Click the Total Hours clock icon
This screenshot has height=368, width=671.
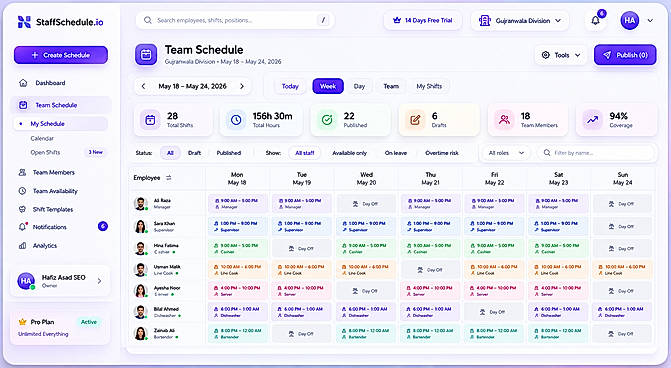point(236,120)
